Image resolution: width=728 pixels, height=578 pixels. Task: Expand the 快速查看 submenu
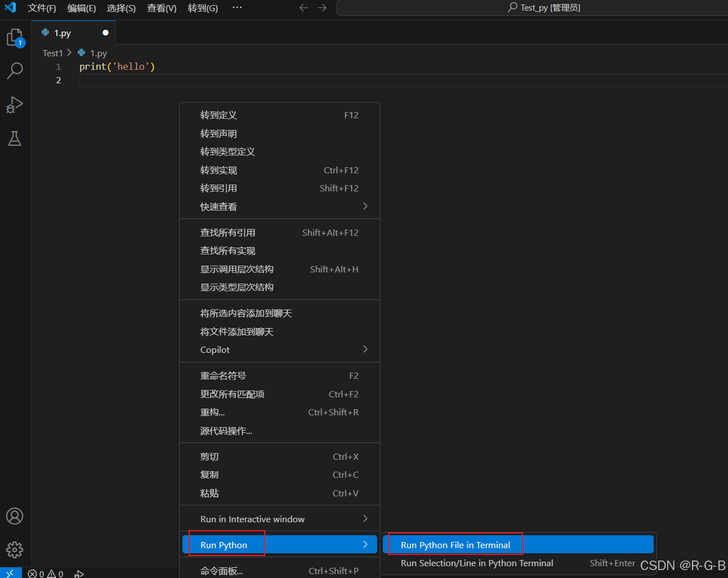(x=280, y=207)
